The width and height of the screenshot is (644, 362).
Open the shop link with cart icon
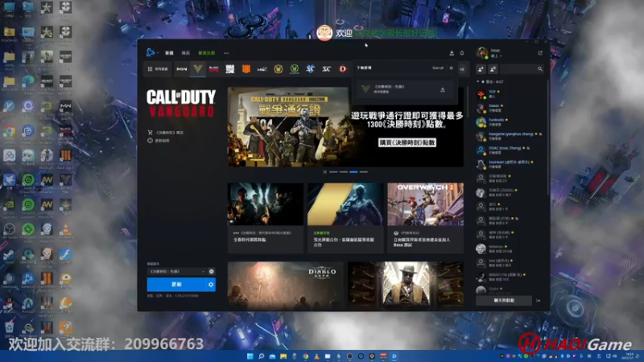tap(166, 133)
